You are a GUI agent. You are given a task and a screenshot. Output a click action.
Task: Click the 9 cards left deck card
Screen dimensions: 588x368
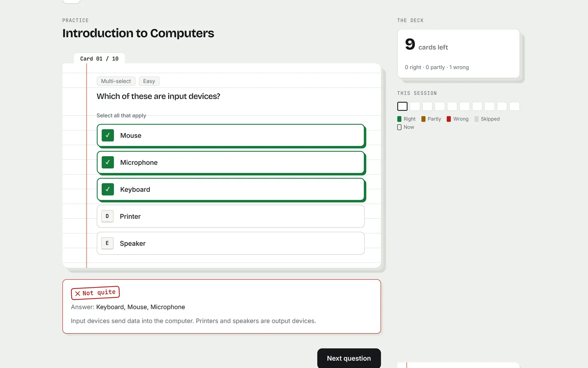point(458,54)
